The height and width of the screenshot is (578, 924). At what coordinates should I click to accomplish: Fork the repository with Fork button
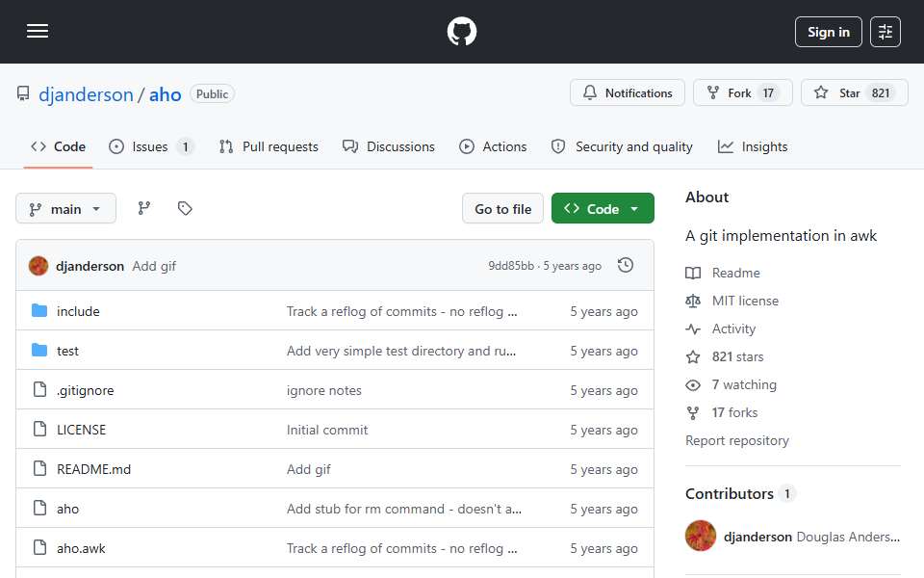tap(742, 92)
